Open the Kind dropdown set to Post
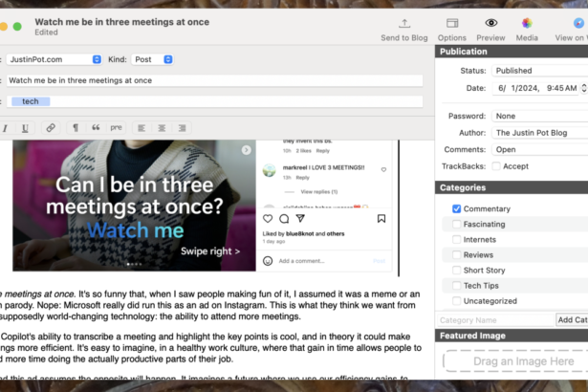This screenshot has width=588, height=392. [x=153, y=59]
